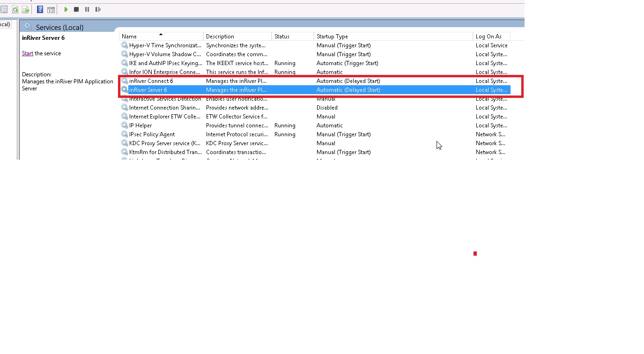Toggle the Show/Hide Action Pane icon

51,9
